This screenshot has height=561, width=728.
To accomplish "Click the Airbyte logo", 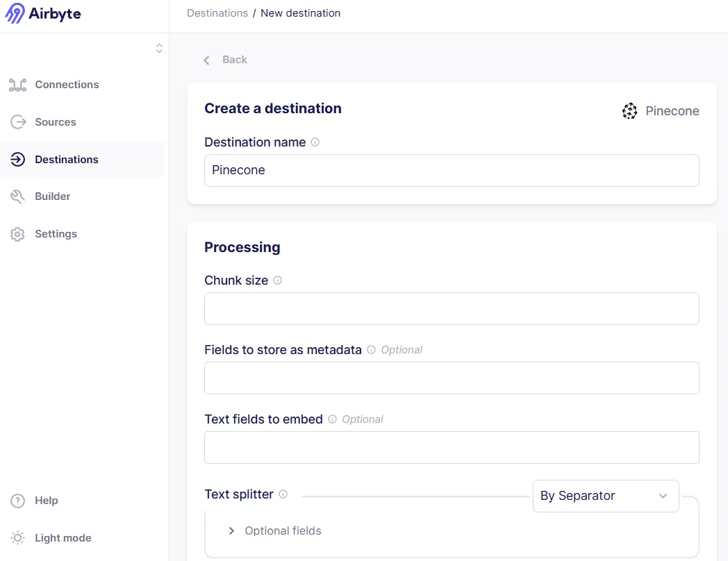I will [x=43, y=13].
